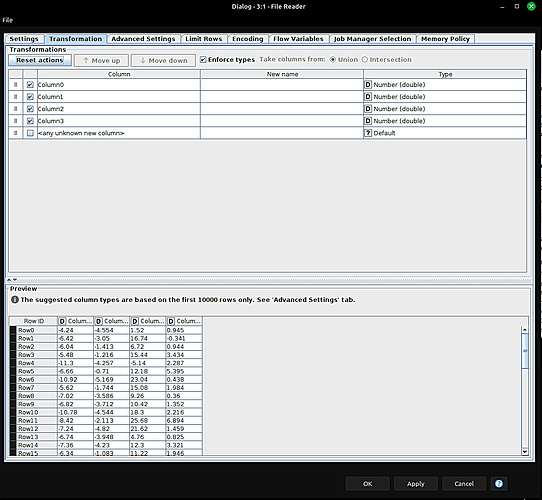
Task: Click the fourth preview column's double type icon
Action: tap(171, 321)
